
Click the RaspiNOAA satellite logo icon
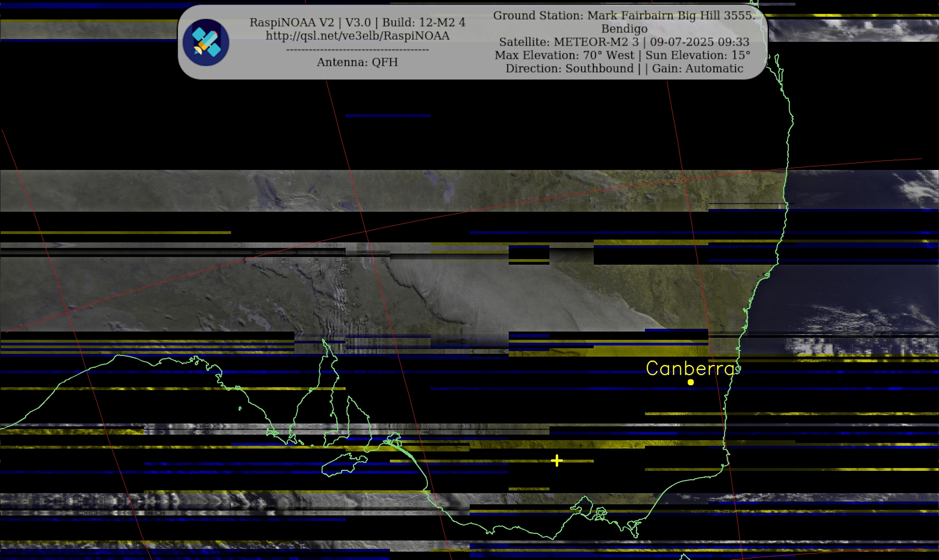206,42
